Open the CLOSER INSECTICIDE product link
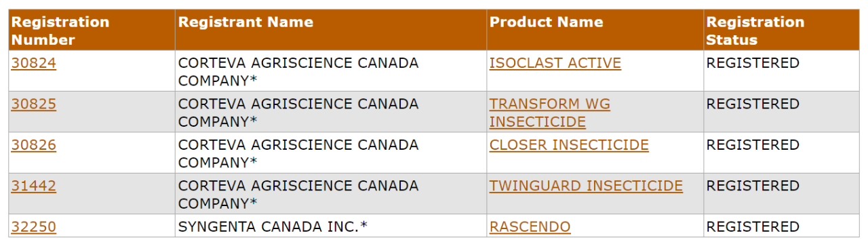 [x=569, y=145]
